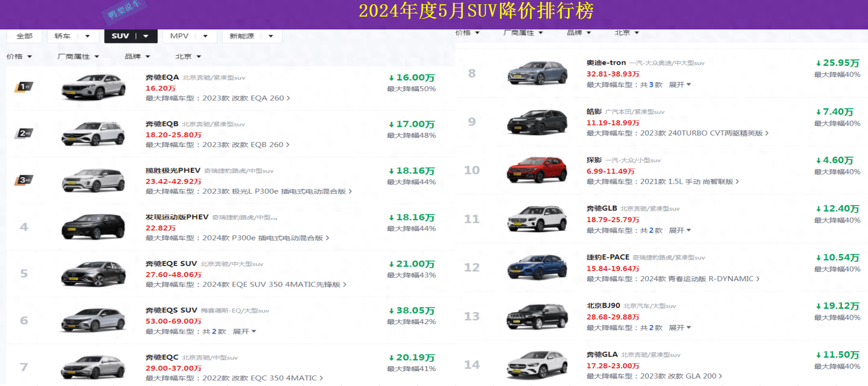
Task: Click the 奔驰EQS SUV car thumbnail
Action: pos(93,320)
